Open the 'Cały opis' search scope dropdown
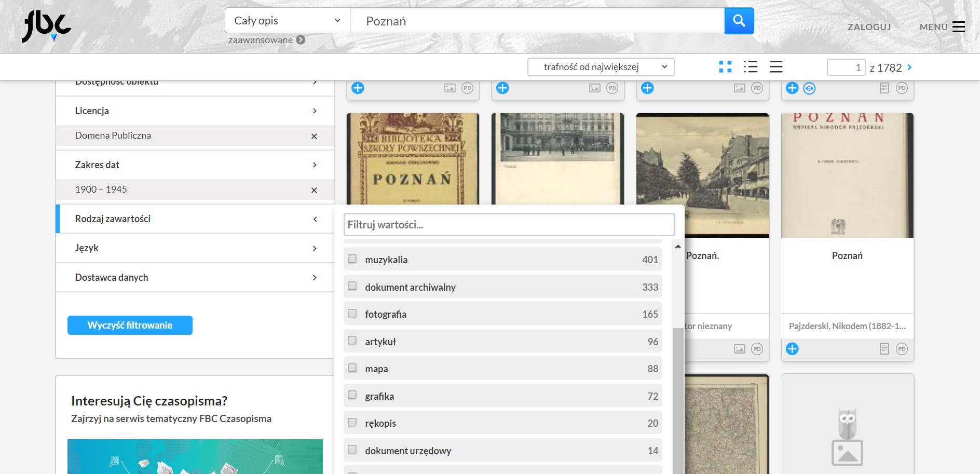The height and width of the screenshot is (474, 980). pyautogui.click(x=288, y=21)
